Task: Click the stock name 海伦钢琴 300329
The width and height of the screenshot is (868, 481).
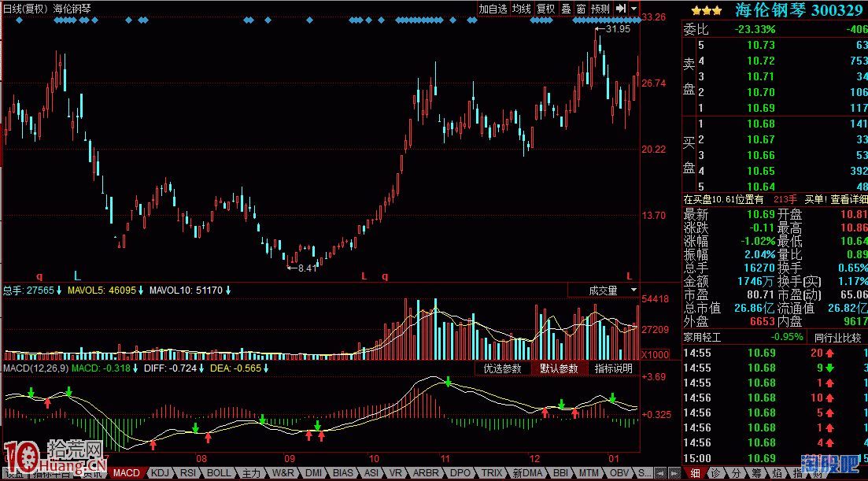Action: pyautogui.click(x=799, y=10)
